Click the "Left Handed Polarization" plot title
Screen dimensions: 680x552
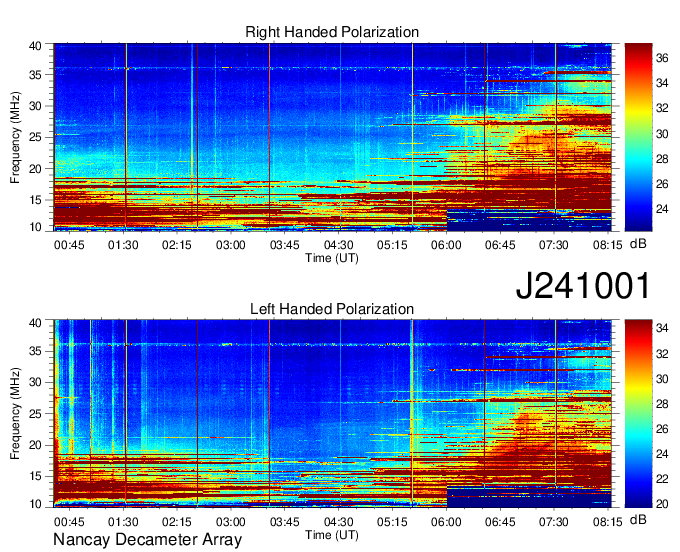[332, 309]
